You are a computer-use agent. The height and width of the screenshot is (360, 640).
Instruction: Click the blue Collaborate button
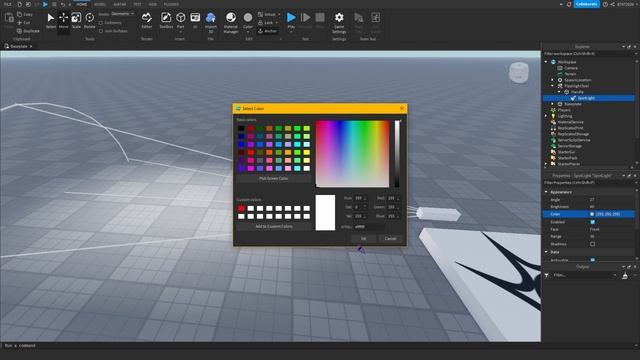point(587,4)
